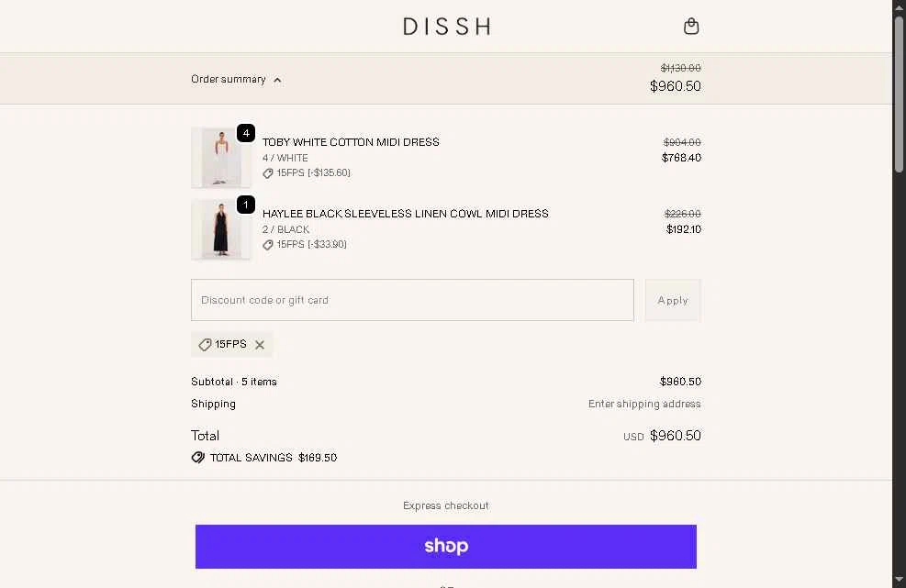Click the Enter shipping address text
Screen dimensions: 906x588
644,404
